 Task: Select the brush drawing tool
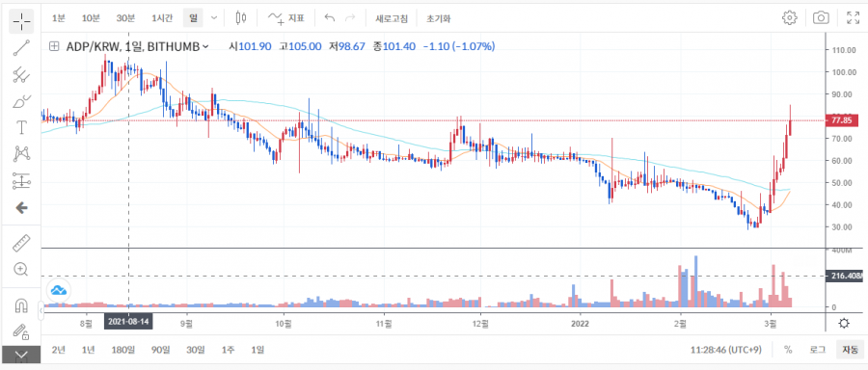pyautogui.click(x=21, y=101)
